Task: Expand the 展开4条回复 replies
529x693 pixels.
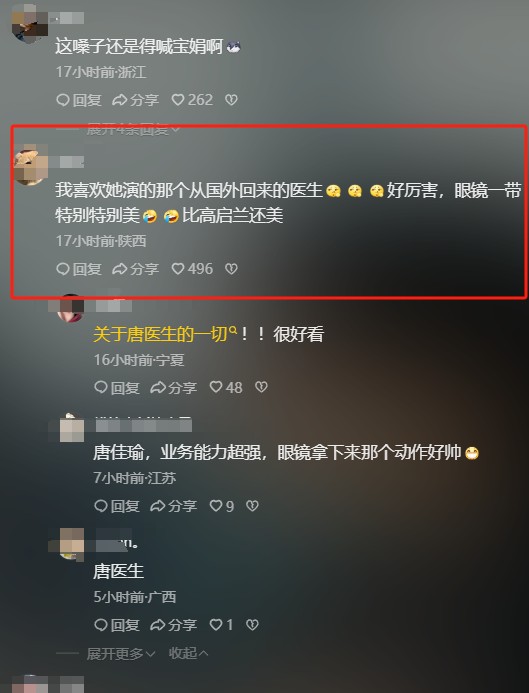Action: [x=133, y=129]
